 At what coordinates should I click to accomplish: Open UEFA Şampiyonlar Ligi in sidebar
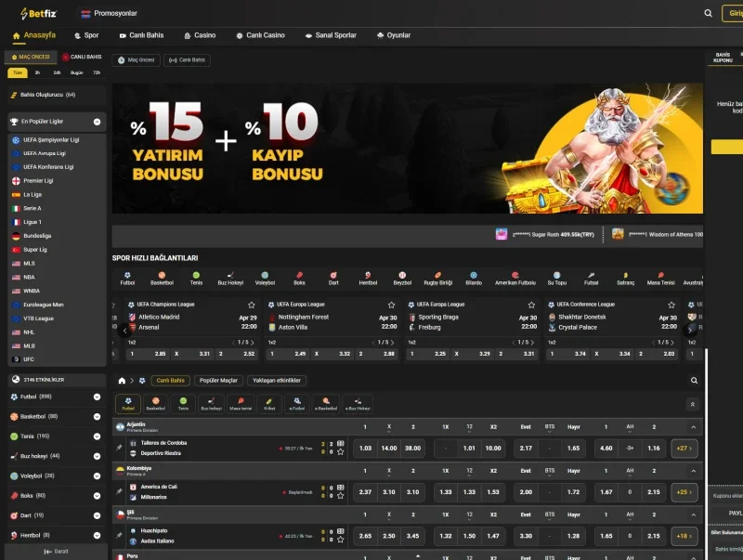(x=51, y=140)
